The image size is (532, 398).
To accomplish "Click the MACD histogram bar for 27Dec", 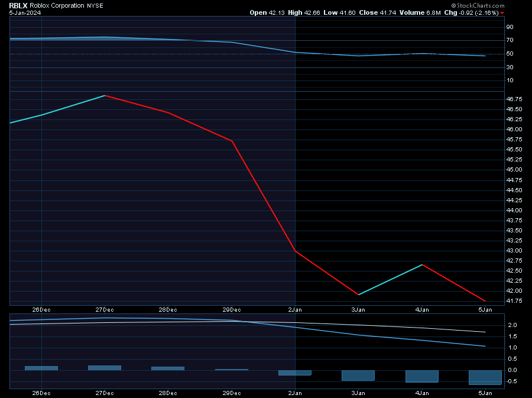I will coord(105,368).
